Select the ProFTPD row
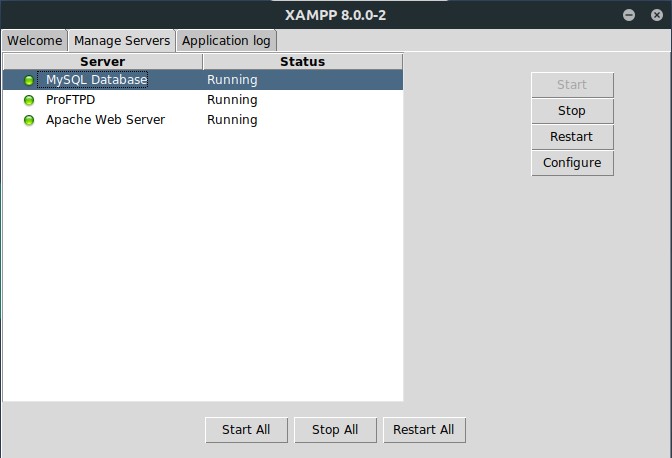Screen dimensions: 672x458 point(203,100)
